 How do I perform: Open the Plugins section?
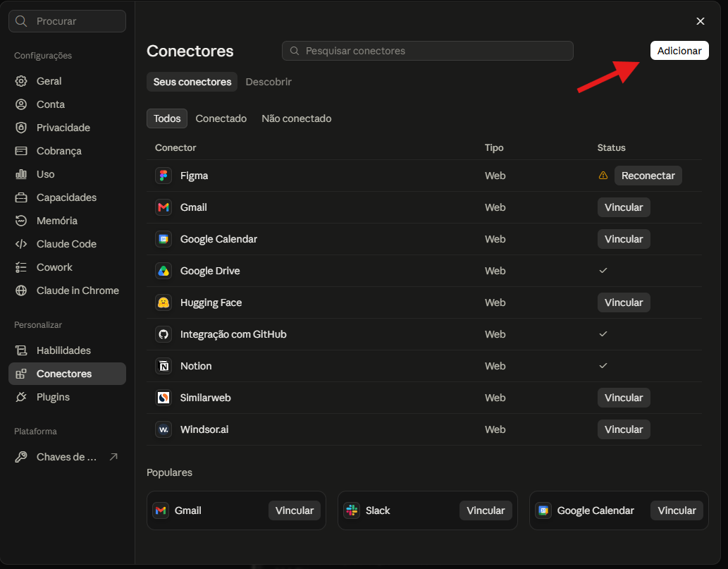pyautogui.click(x=68, y=397)
